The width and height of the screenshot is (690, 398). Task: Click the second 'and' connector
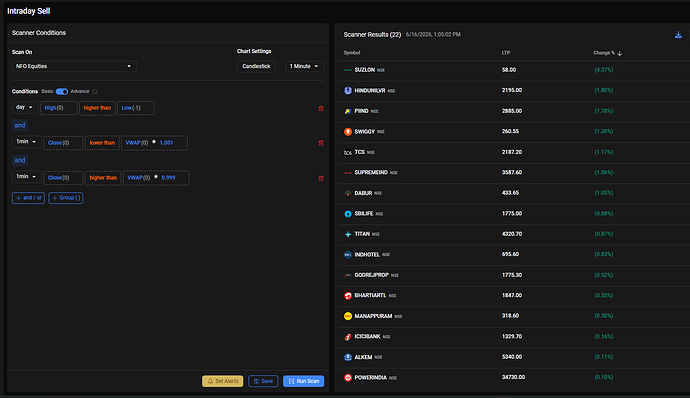click(x=20, y=160)
